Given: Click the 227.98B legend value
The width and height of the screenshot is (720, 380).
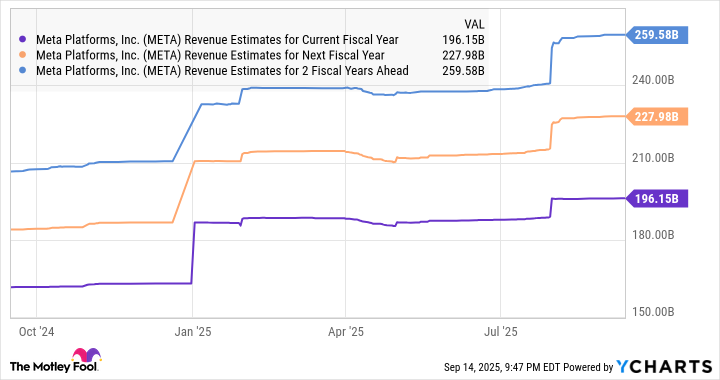Looking at the screenshot, I should coord(463,55).
